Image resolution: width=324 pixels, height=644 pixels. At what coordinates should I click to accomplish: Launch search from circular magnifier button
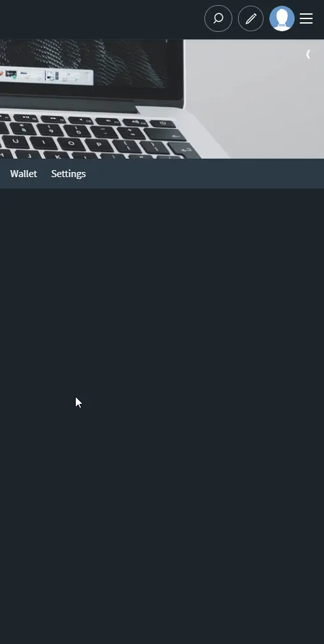(218, 18)
